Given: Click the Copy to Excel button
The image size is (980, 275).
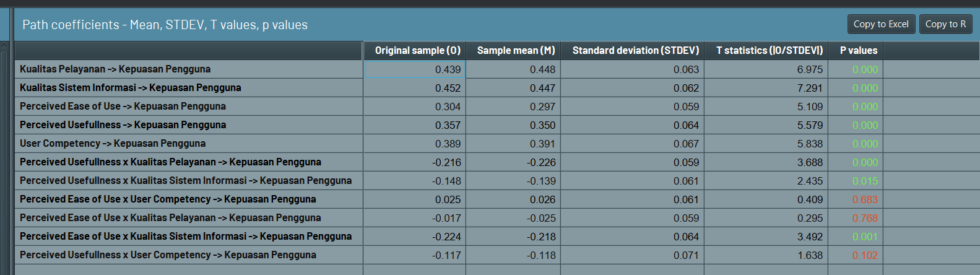Looking at the screenshot, I should pos(880,24).
